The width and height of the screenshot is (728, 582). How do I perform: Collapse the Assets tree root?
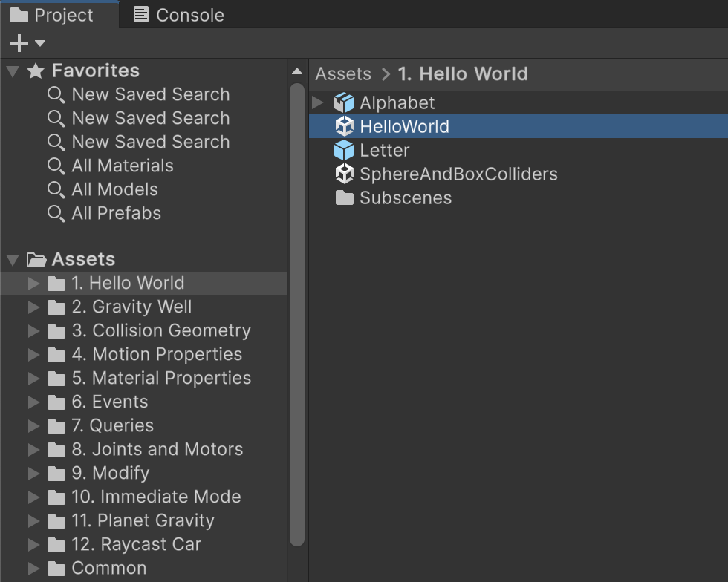point(13,260)
